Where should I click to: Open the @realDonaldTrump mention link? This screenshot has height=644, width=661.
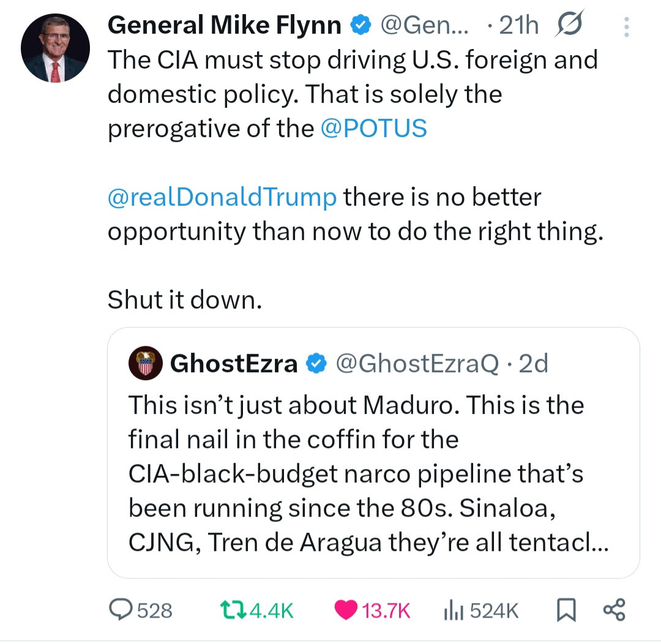click(x=222, y=197)
